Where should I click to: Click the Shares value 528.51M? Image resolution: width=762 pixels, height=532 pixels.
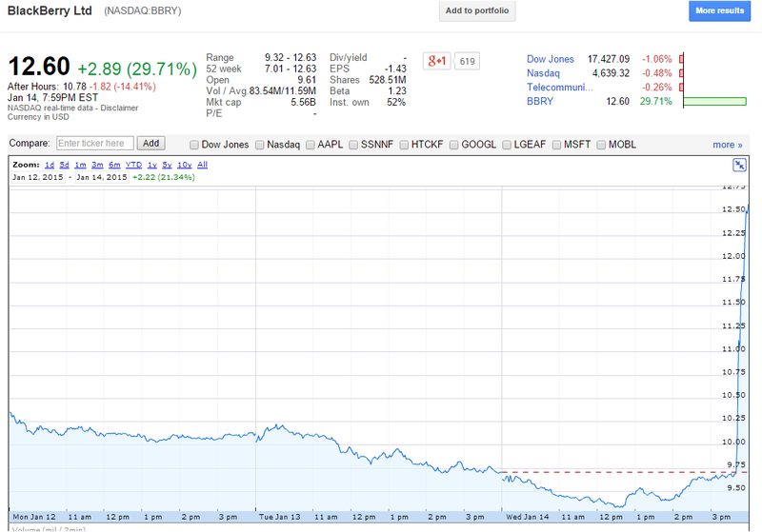pyautogui.click(x=388, y=80)
